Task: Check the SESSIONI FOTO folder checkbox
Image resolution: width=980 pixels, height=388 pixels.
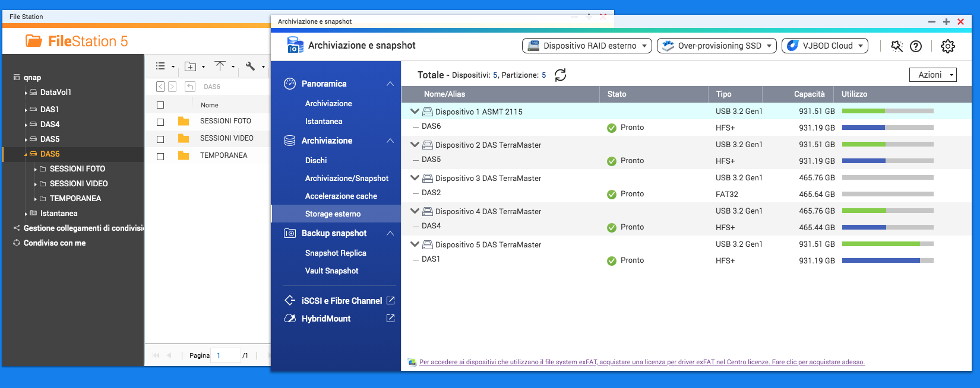Action: click(160, 122)
